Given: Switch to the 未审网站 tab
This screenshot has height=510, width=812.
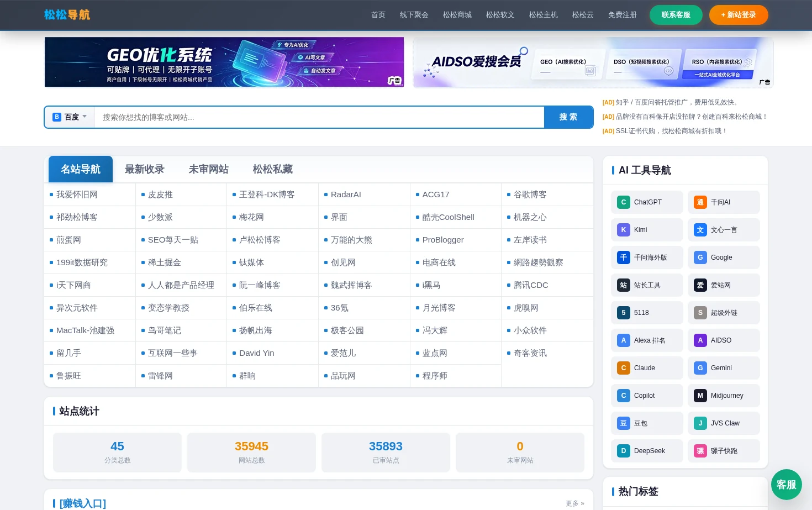Looking at the screenshot, I should (x=209, y=169).
